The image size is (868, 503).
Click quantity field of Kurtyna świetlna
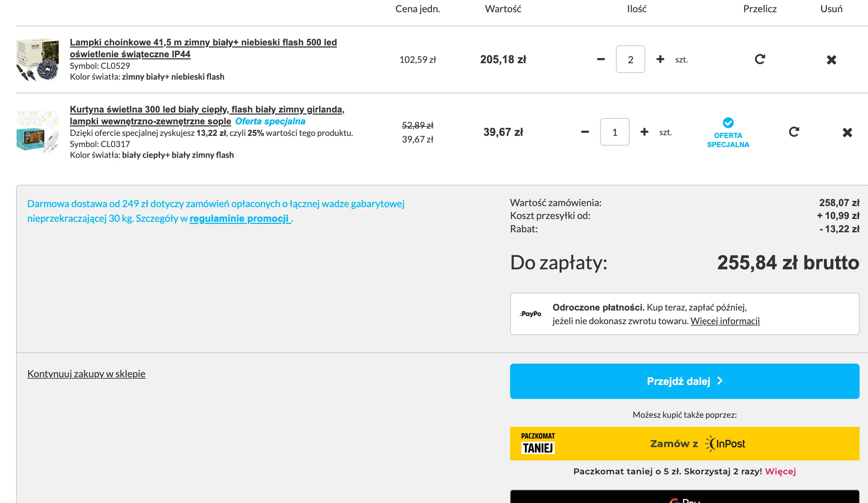point(615,132)
